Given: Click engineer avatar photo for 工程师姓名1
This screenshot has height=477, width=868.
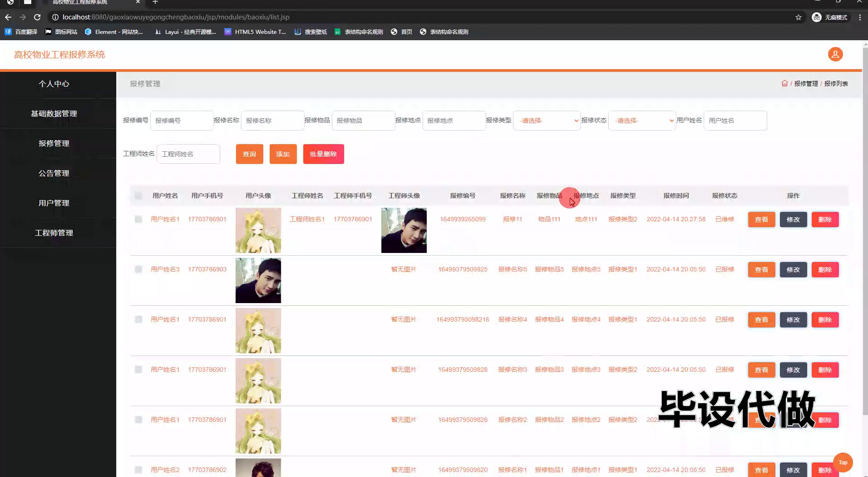Looking at the screenshot, I should [404, 230].
